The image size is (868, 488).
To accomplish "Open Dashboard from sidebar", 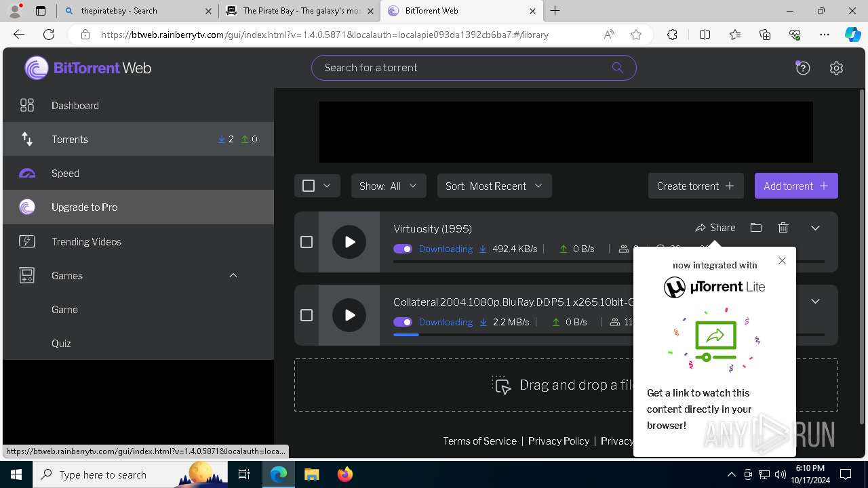I will (x=138, y=105).
